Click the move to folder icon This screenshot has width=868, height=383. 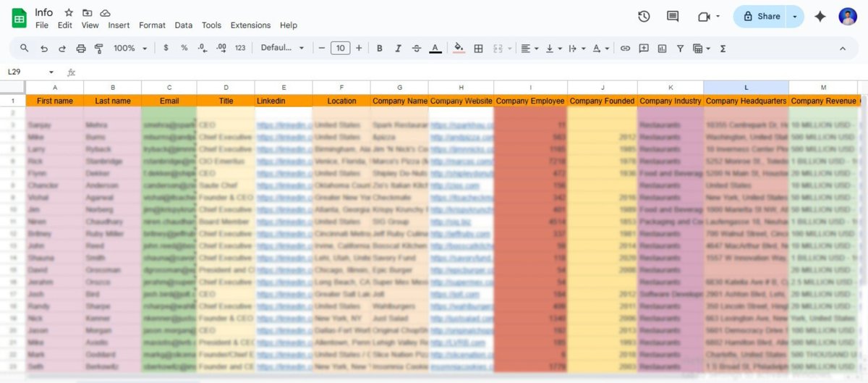pos(87,13)
